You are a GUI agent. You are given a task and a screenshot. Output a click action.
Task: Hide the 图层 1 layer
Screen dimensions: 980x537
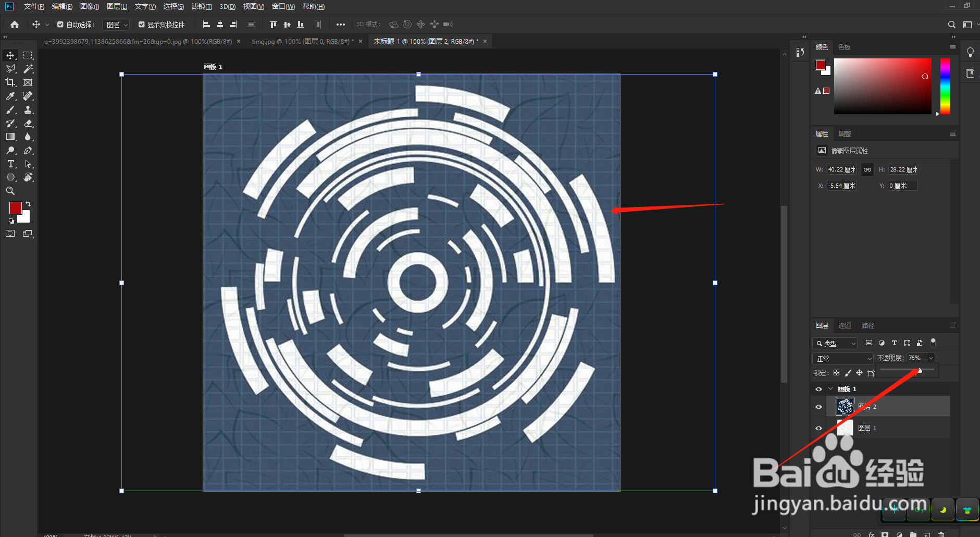point(818,428)
